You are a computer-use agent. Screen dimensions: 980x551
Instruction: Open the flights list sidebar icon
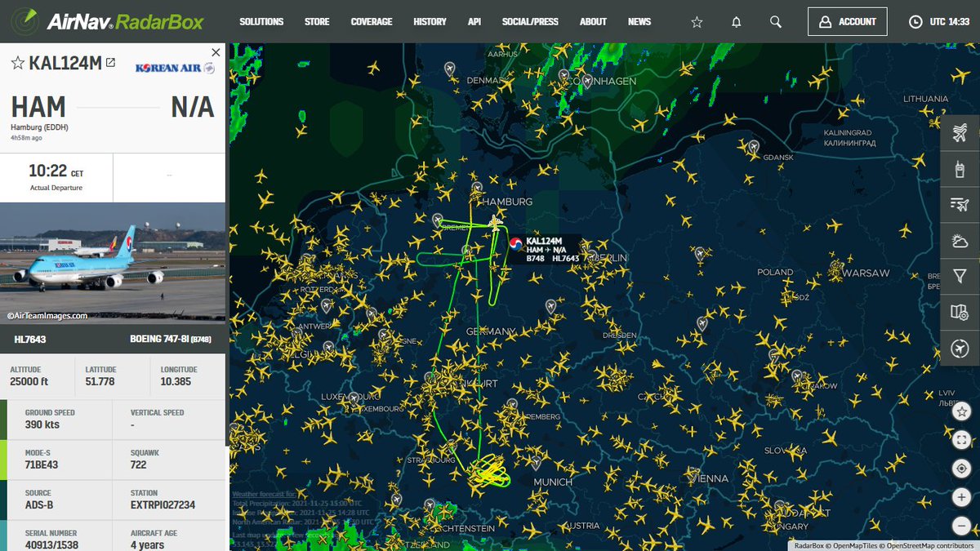tap(960, 134)
